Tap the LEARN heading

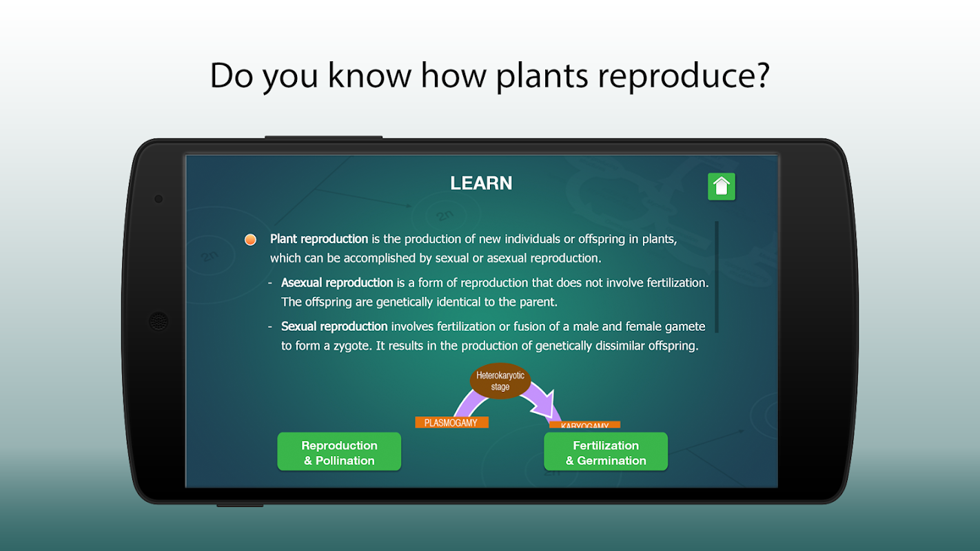[481, 183]
